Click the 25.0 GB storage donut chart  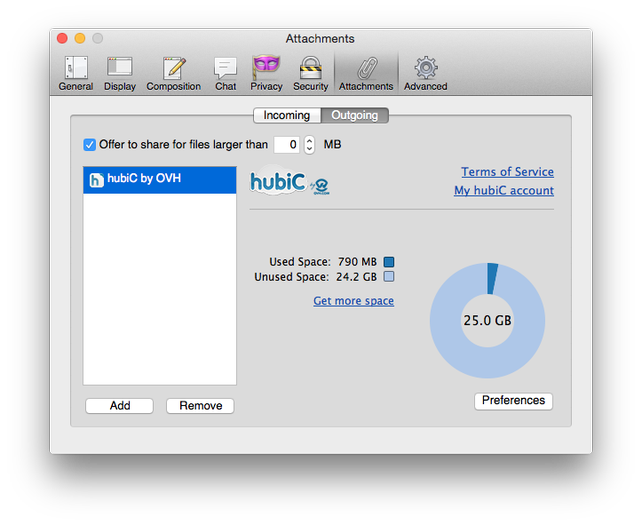[x=487, y=320]
